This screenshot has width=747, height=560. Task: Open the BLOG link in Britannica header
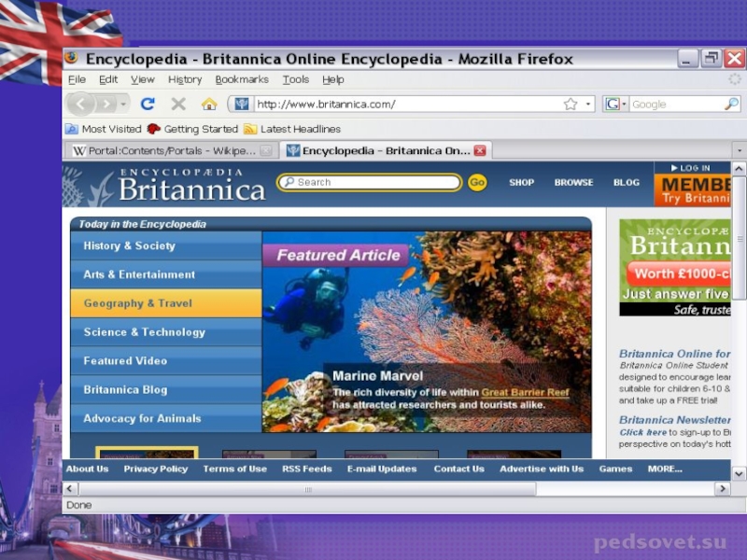click(626, 182)
